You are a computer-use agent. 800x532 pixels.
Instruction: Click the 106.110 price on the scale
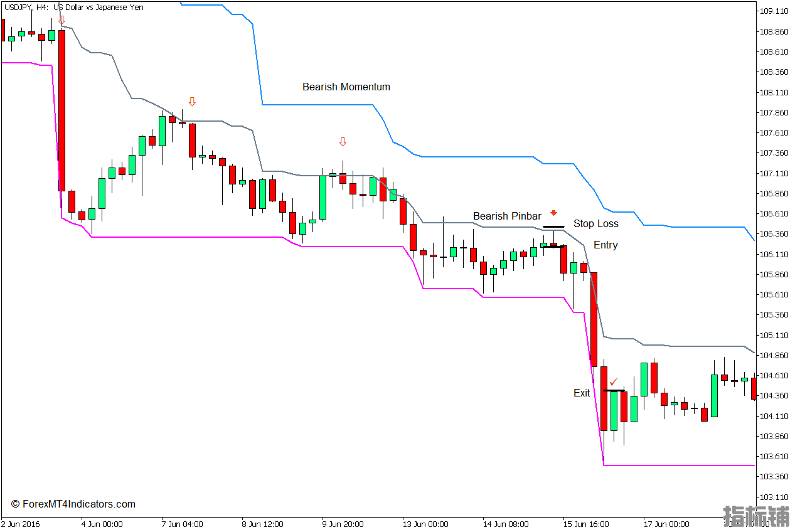pos(774,254)
